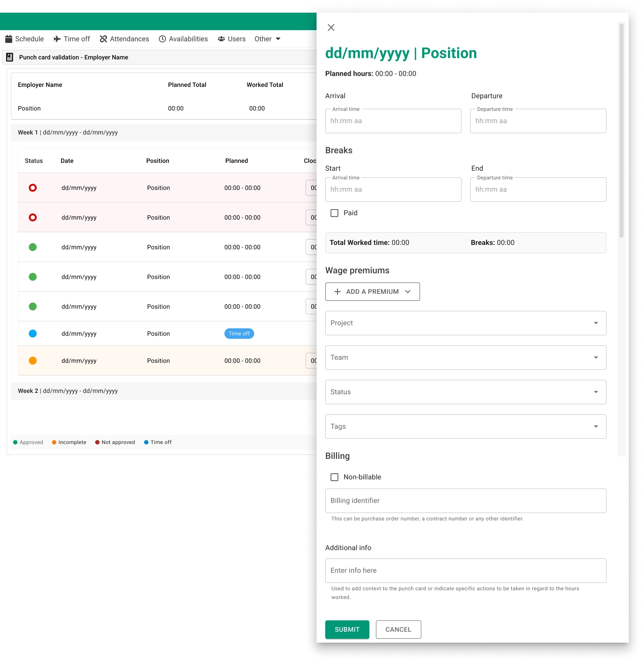
Task: Check the Non-billable option
Action: (x=334, y=477)
